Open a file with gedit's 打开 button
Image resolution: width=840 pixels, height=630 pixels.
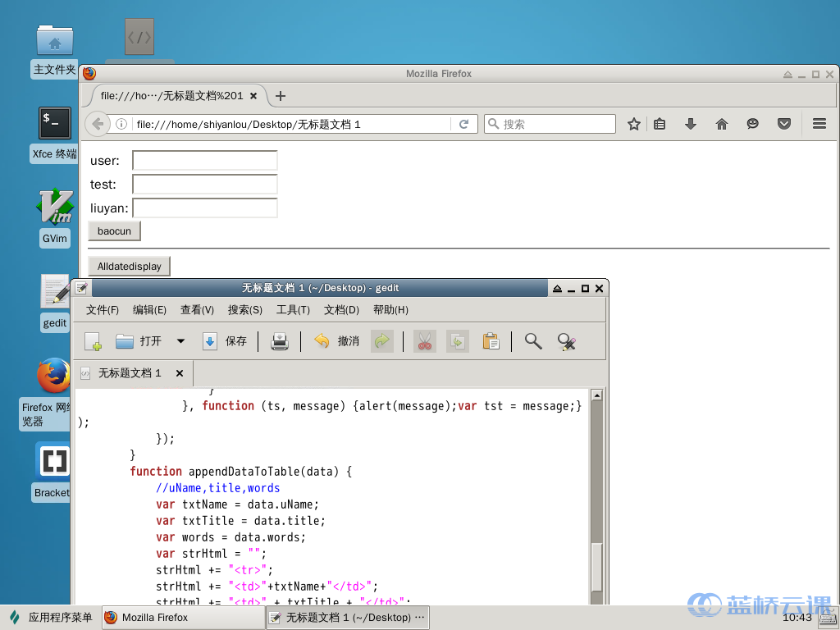pyautogui.click(x=138, y=341)
